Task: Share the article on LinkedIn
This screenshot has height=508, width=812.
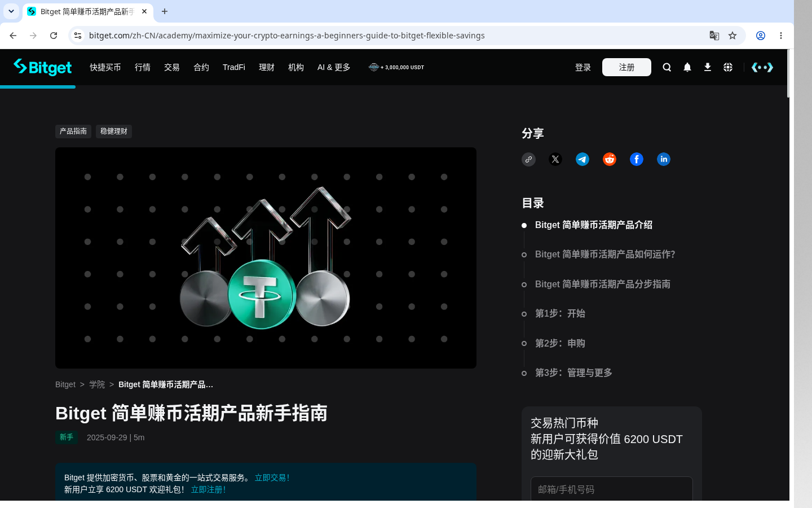Action: tap(664, 159)
